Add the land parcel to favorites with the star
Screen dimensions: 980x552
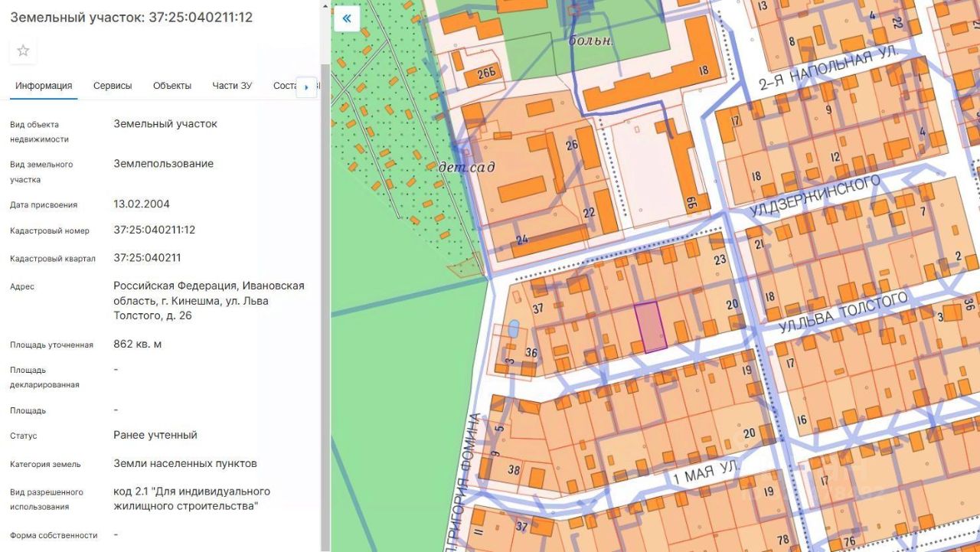[23, 51]
